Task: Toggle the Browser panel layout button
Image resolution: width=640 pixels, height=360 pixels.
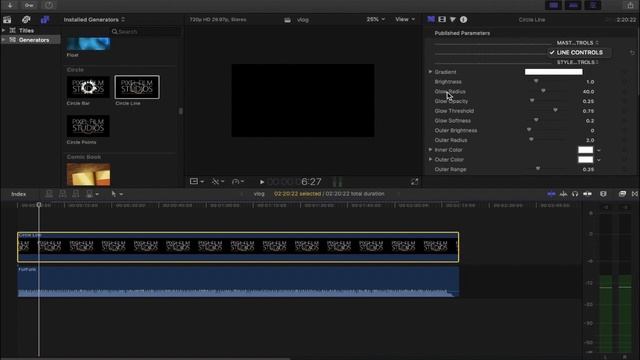Action: pyautogui.click(x=554, y=5)
